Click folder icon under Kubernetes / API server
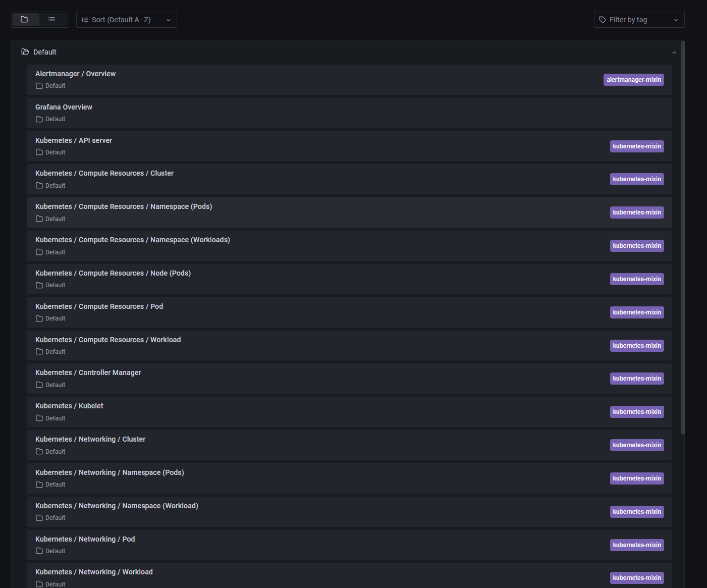The height and width of the screenshot is (588, 707). (39, 152)
